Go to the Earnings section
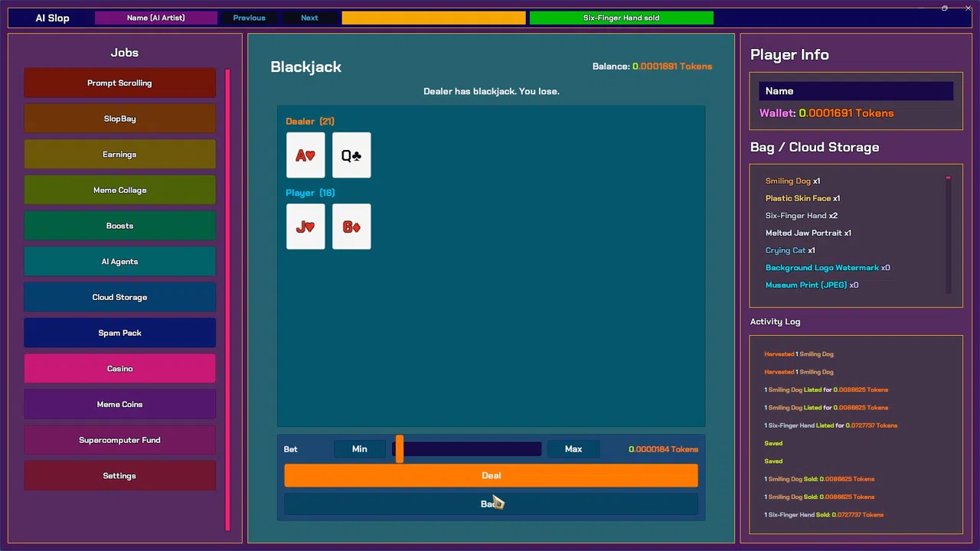Image resolution: width=980 pixels, height=551 pixels. point(119,155)
